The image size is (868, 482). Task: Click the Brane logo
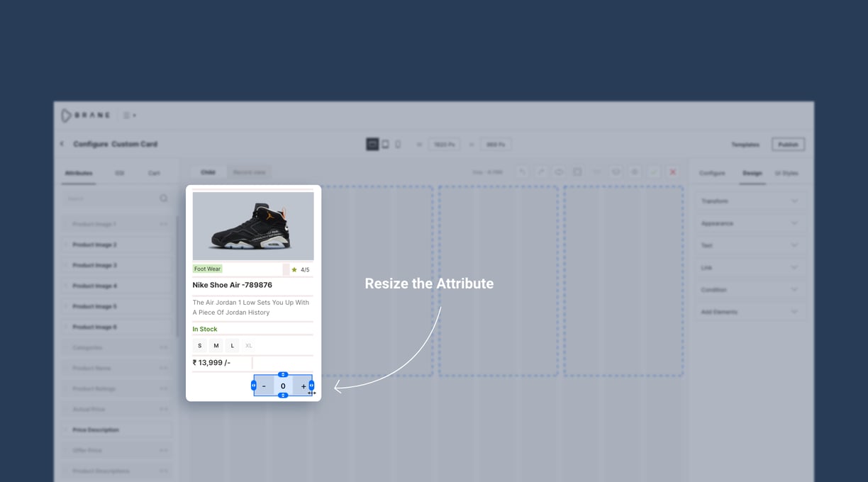click(85, 116)
